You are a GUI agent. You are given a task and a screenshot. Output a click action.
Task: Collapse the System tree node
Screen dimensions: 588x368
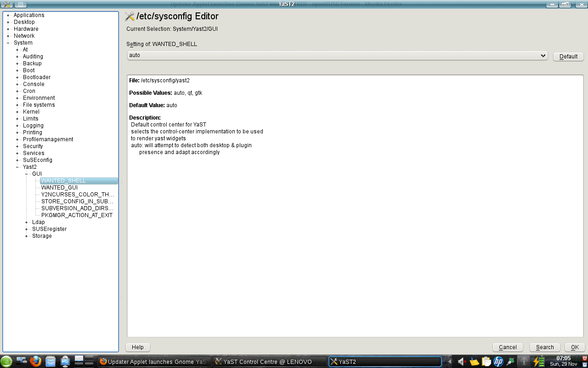pyautogui.click(x=8, y=43)
